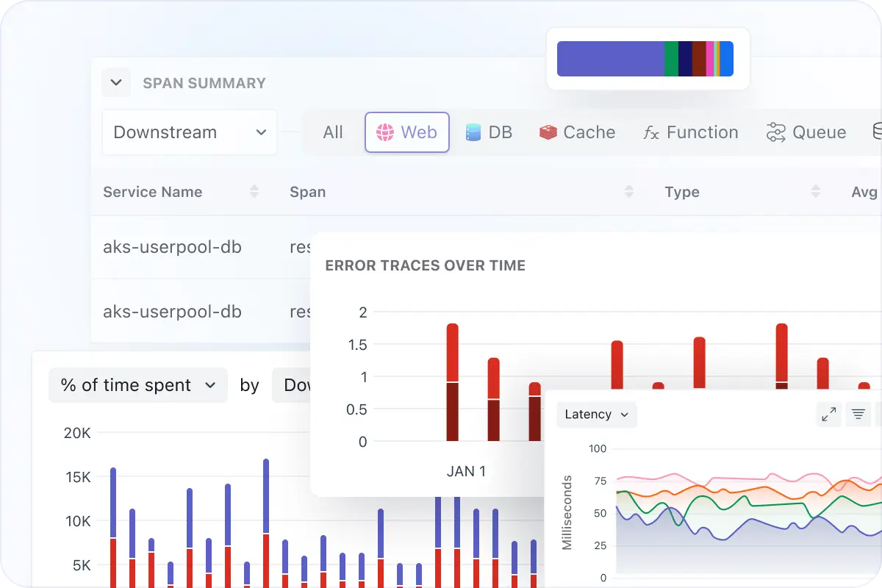Toggle sort on the Service Name column

[x=254, y=191]
